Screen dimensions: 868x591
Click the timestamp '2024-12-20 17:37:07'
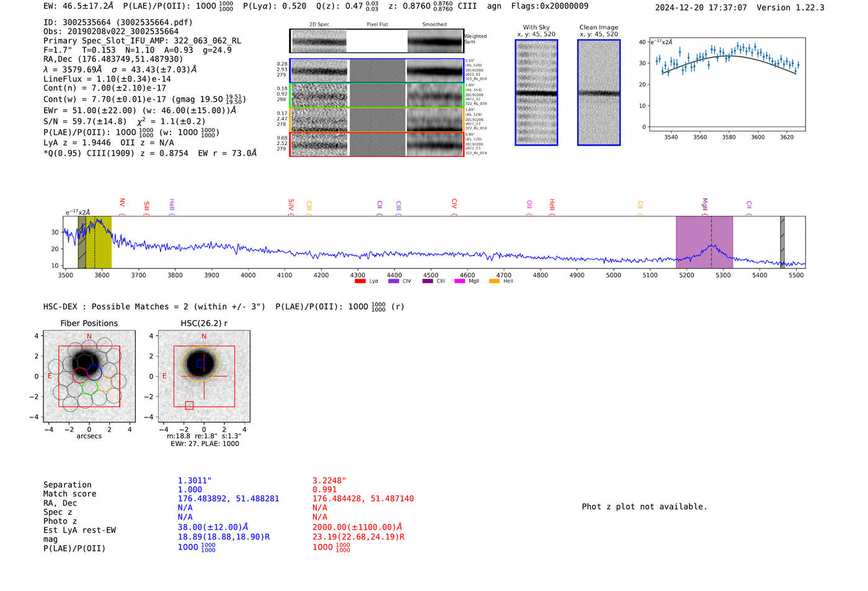[x=701, y=7]
